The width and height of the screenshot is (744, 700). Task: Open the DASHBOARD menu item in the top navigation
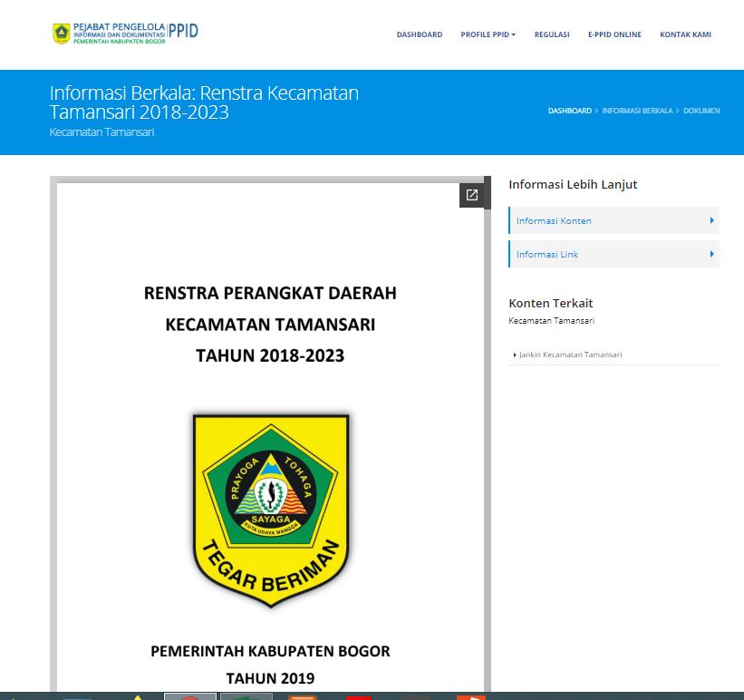(x=420, y=34)
